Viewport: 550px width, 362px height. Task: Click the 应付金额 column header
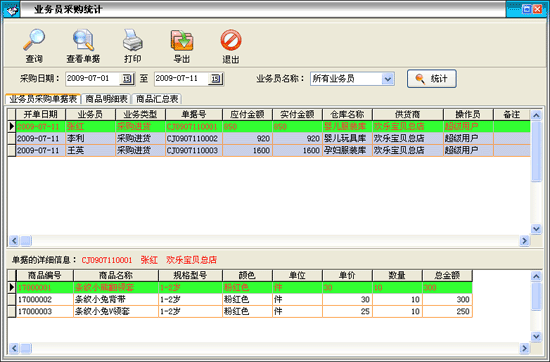(247, 114)
